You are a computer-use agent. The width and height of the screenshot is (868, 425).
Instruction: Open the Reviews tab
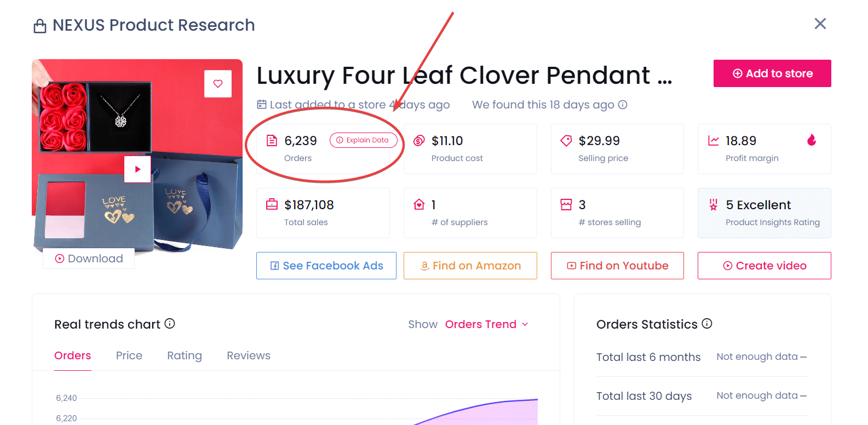[249, 355]
